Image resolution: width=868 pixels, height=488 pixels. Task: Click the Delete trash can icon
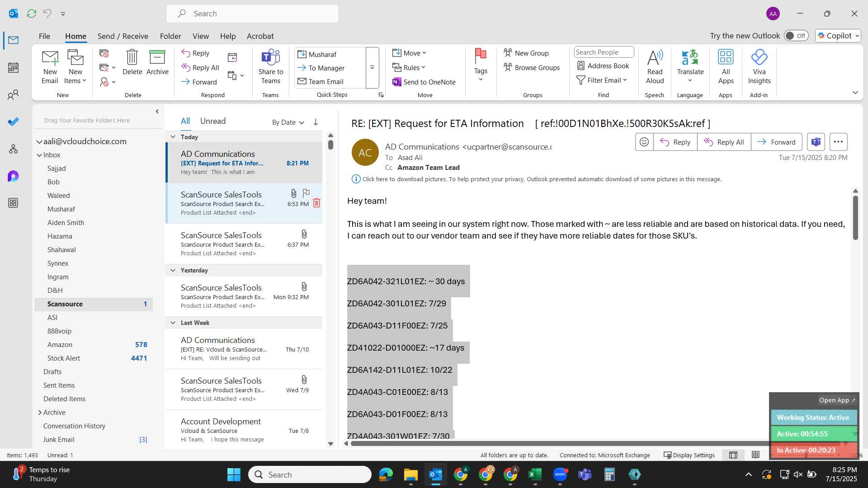pos(132,62)
